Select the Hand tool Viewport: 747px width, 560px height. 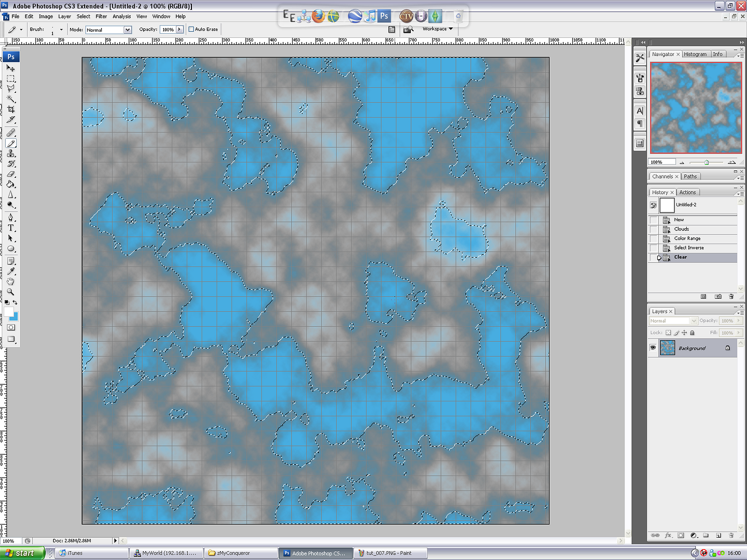[x=10, y=282]
